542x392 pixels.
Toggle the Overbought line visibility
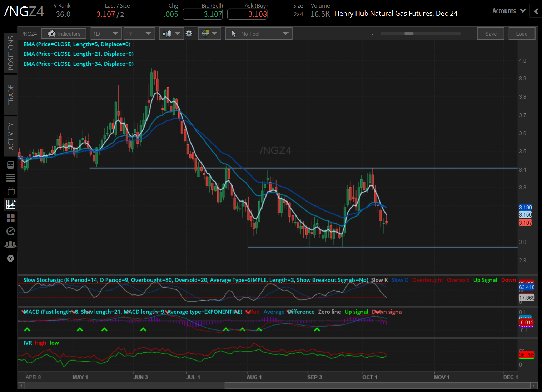(x=427, y=280)
